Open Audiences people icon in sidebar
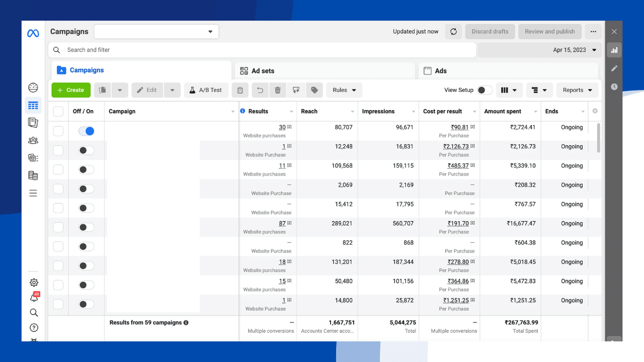Screen dimensions: 644x362 pos(33,140)
